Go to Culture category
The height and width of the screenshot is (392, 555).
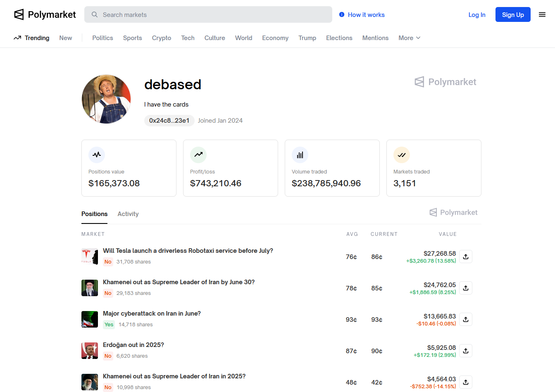[214, 38]
